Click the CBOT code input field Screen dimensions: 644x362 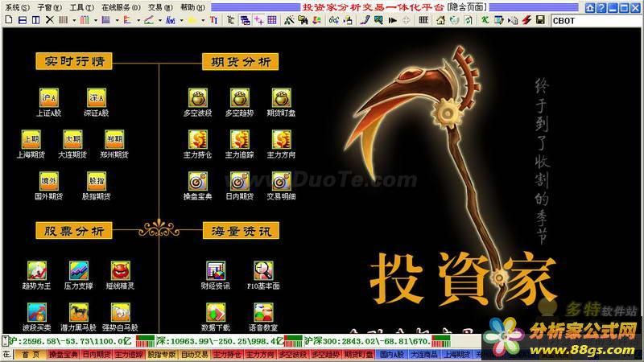click(596, 21)
